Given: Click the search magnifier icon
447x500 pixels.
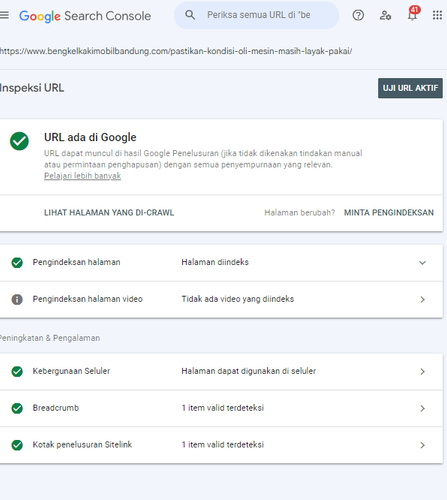Looking at the screenshot, I should pos(190,15).
